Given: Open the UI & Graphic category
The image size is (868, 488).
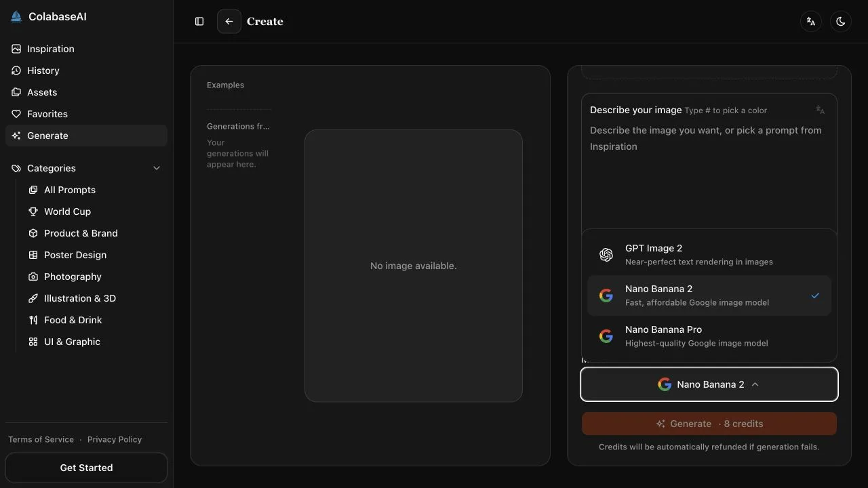Looking at the screenshot, I should (x=94, y=342).
